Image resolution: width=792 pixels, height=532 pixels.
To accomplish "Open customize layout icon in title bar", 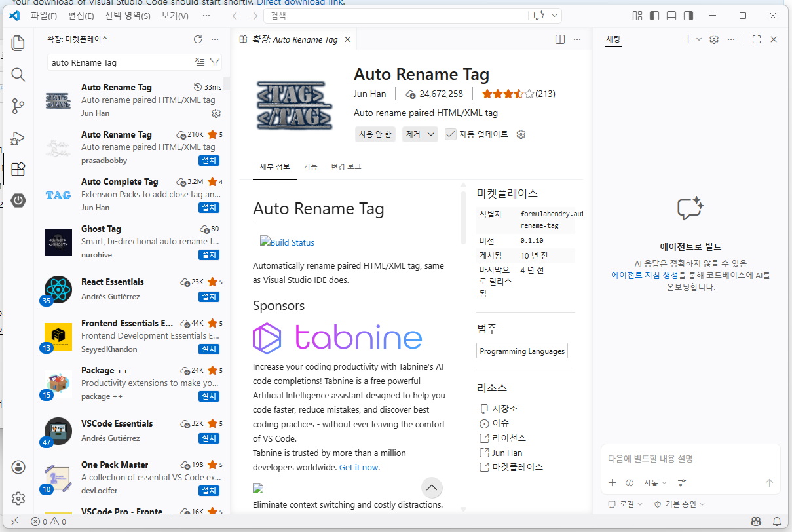I will (637, 16).
